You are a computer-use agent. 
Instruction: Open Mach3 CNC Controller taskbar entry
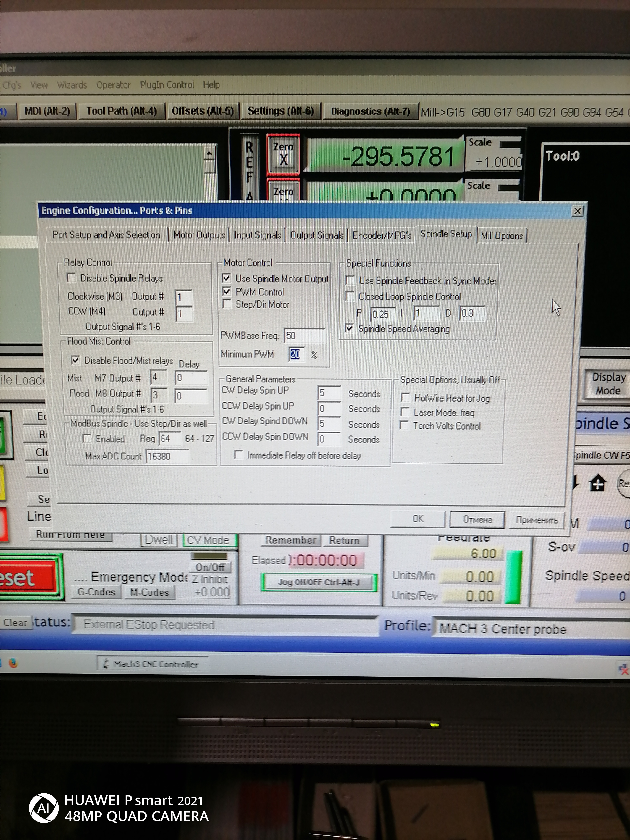(153, 664)
